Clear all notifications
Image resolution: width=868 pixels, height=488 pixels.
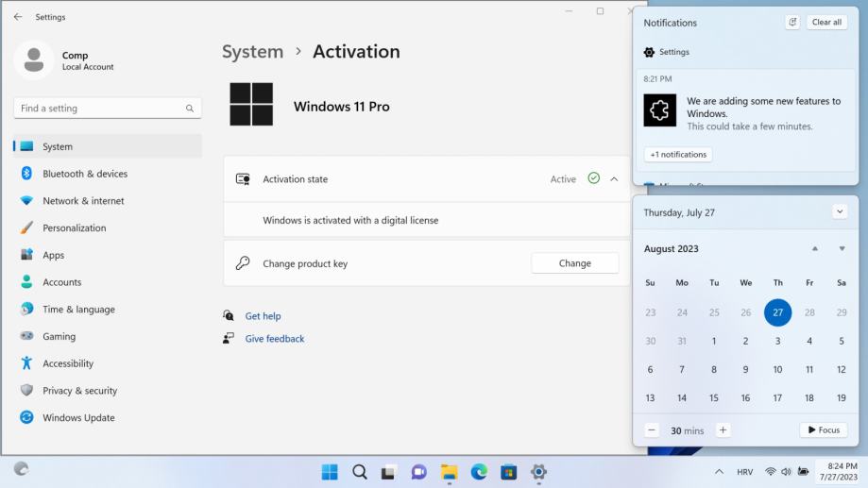point(826,23)
